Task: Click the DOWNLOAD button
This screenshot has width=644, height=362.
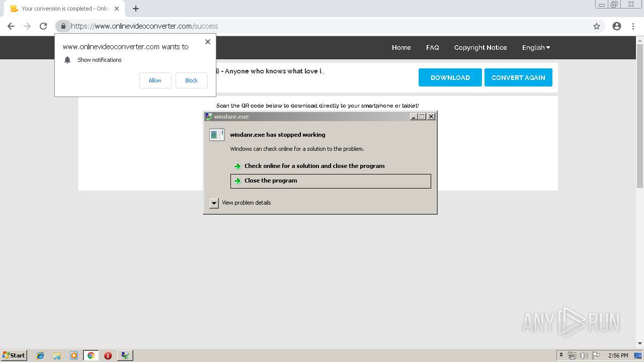Action: [450, 77]
